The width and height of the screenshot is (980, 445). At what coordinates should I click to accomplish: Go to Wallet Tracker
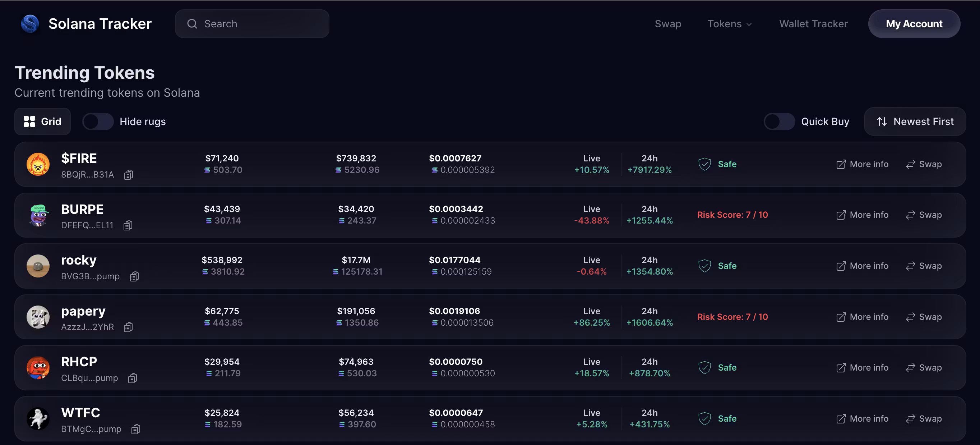pos(813,24)
